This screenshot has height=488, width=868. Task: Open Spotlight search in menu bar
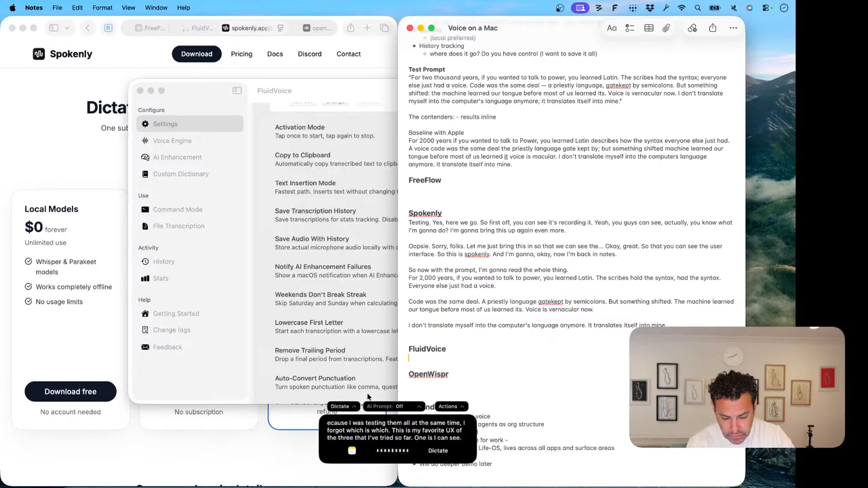click(x=697, y=7)
